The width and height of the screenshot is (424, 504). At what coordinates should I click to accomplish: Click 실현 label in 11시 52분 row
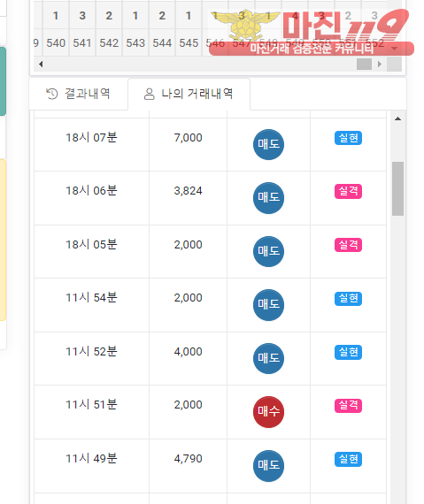pos(349,352)
